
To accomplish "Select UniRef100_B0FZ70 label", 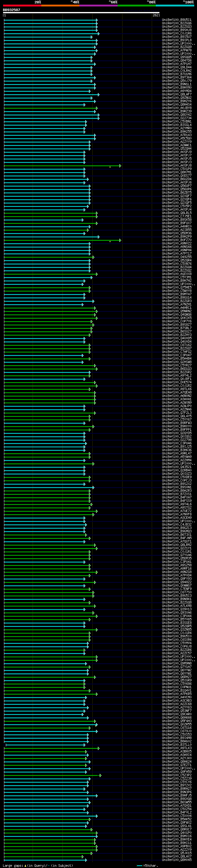I will tap(177, 240).
